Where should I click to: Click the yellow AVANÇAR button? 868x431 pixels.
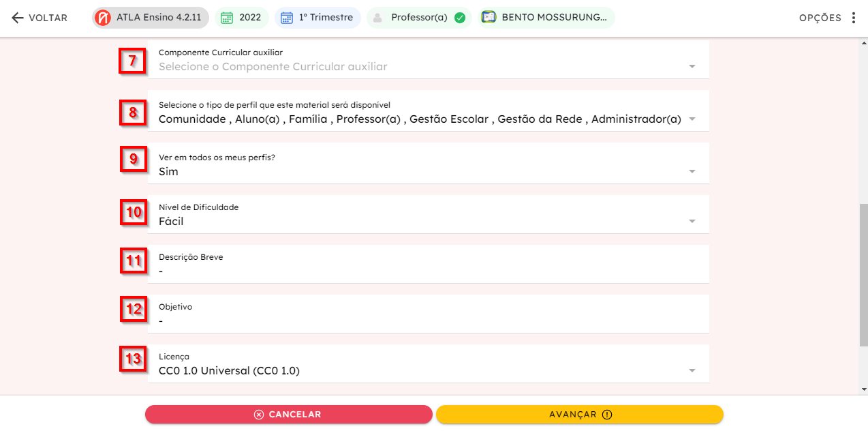(x=580, y=415)
